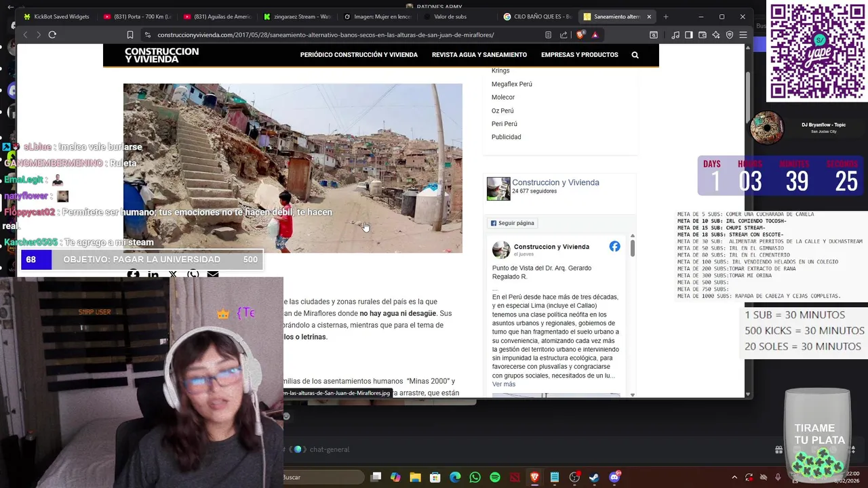Open a new browser tab
Screen dimensions: 868x488
[x=665, y=16]
